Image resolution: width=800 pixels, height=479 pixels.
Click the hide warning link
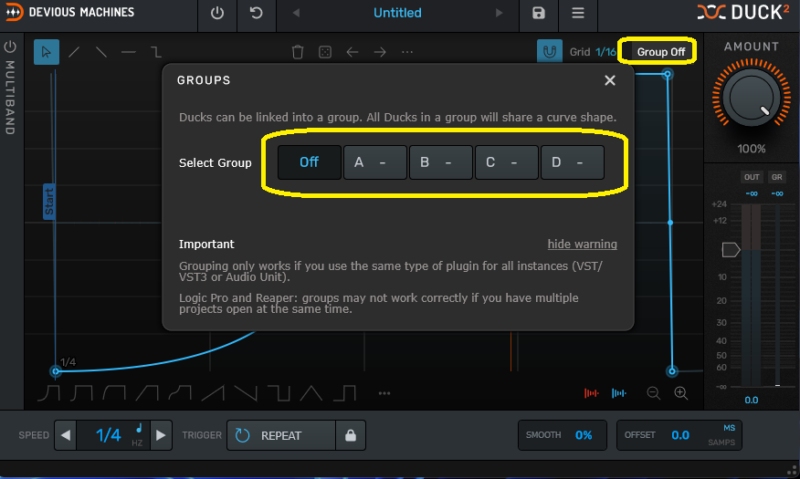582,244
